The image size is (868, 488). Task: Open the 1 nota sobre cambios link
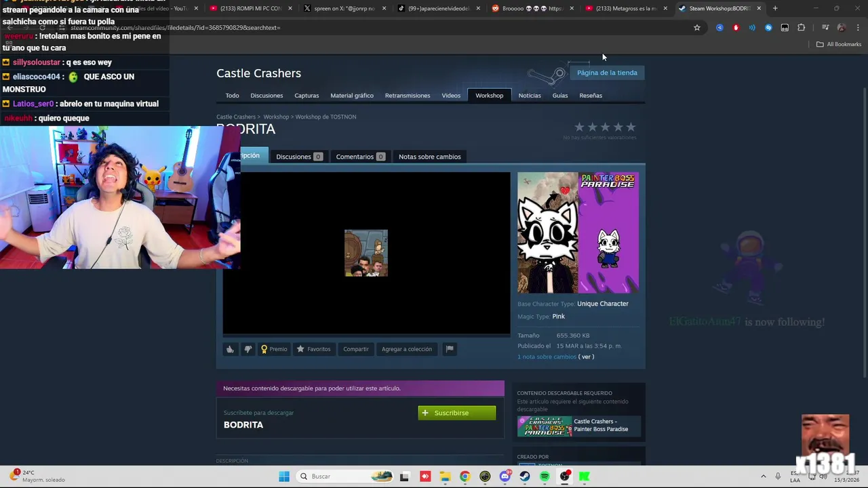point(547,357)
